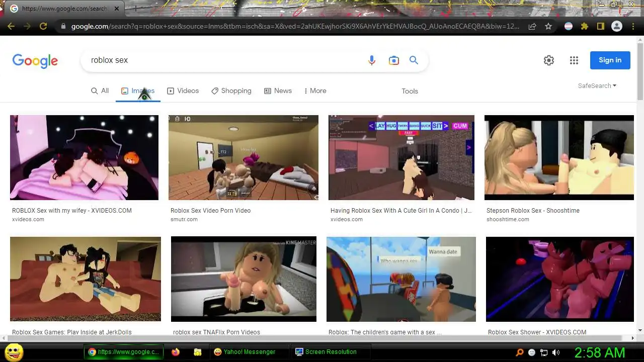The height and width of the screenshot is (362, 644).
Task: Reload the current page
Action: [43, 26]
